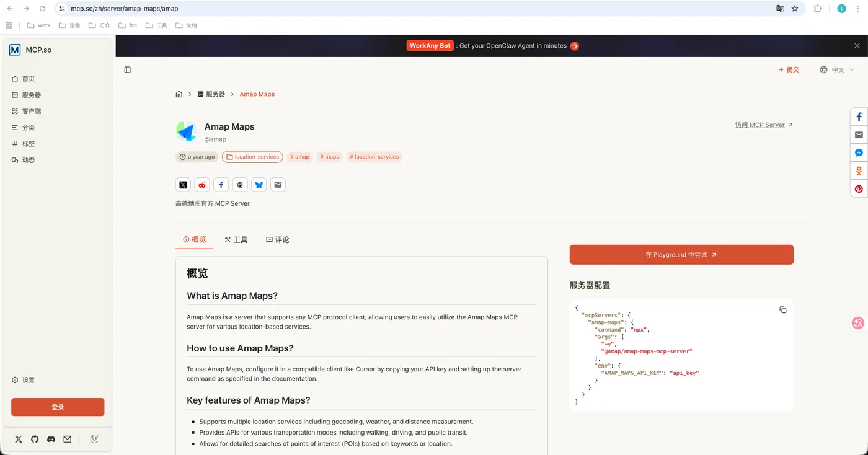Open the browser profile avatar
The height and width of the screenshot is (455, 868).
(x=841, y=9)
